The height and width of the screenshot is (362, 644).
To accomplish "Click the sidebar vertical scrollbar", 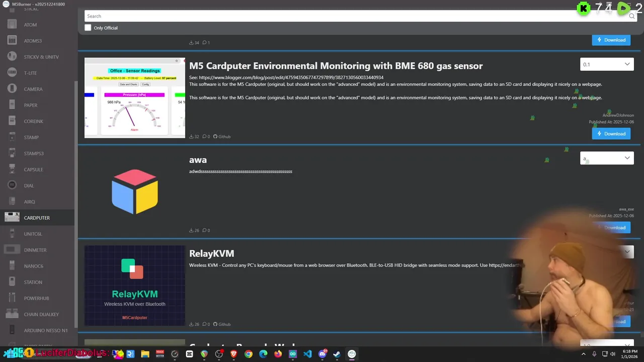I will [76, 204].
